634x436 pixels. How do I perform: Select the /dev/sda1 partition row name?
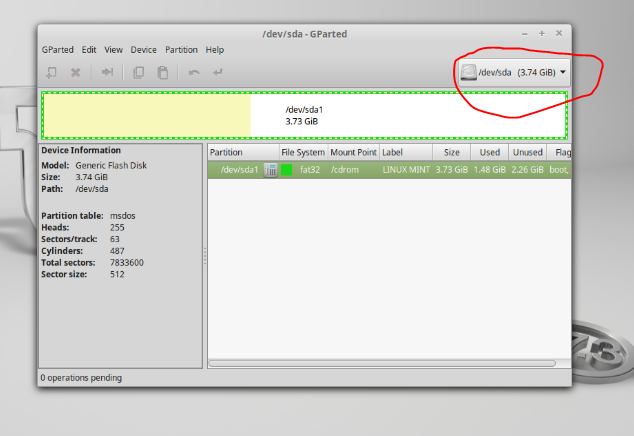[239, 170]
